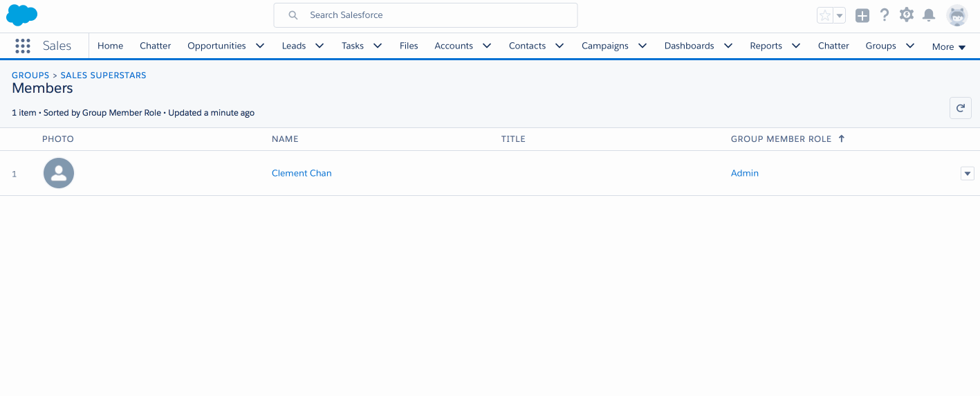Open the Clement Chan member link
This screenshot has width=980, height=396.
[x=302, y=173]
